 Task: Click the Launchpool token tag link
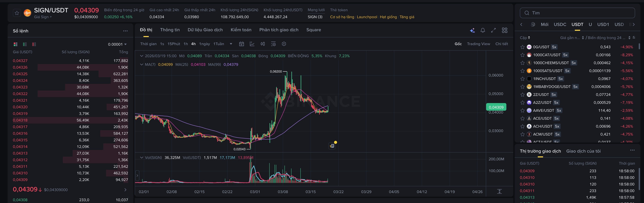(367, 17)
